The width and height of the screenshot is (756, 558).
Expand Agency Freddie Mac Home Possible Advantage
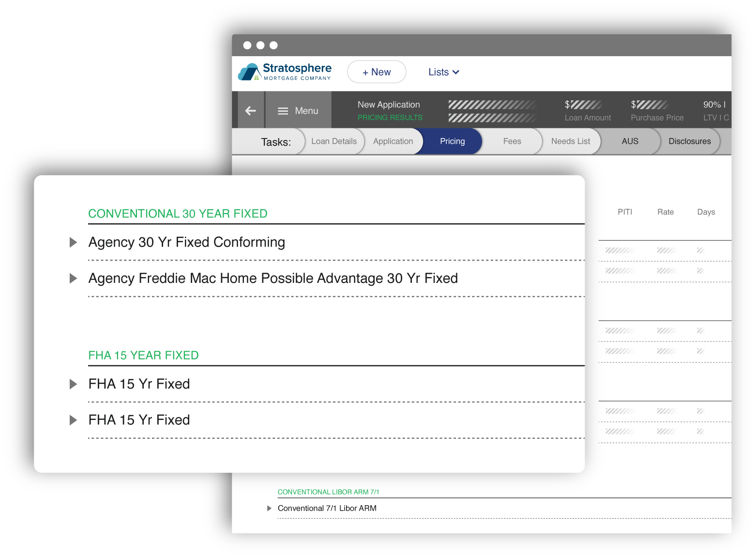pyautogui.click(x=74, y=278)
